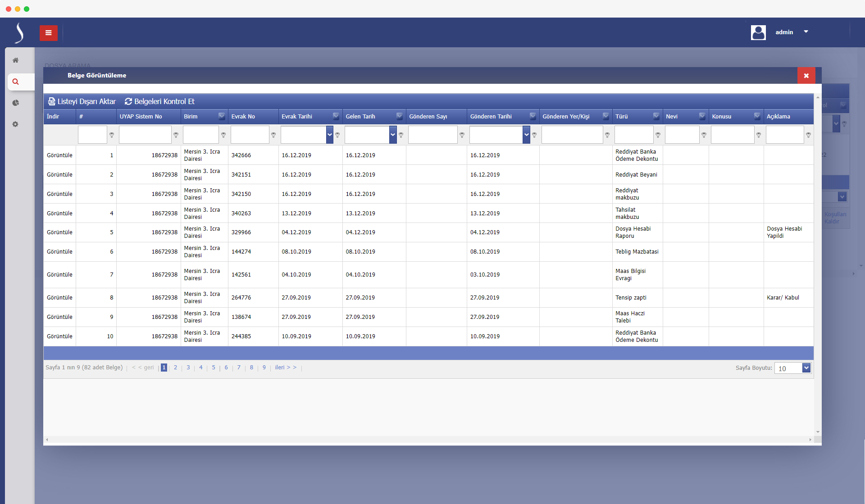
Task: Toggle the Birim column header checkbox
Action: pyautogui.click(x=222, y=116)
